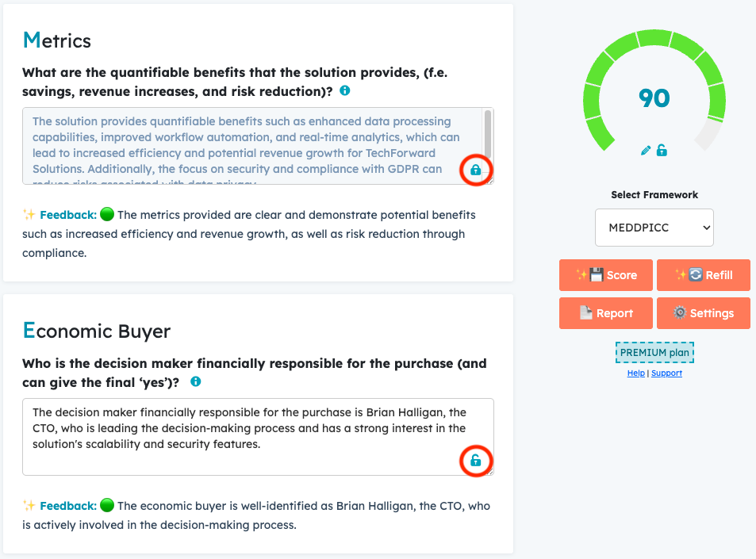Open the Report button with document icon

606,313
